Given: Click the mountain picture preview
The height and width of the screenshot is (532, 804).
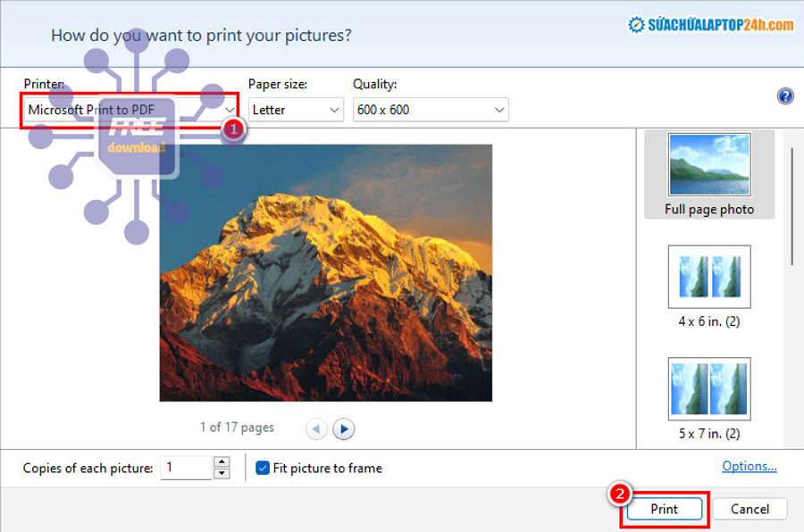Looking at the screenshot, I should click(325, 272).
